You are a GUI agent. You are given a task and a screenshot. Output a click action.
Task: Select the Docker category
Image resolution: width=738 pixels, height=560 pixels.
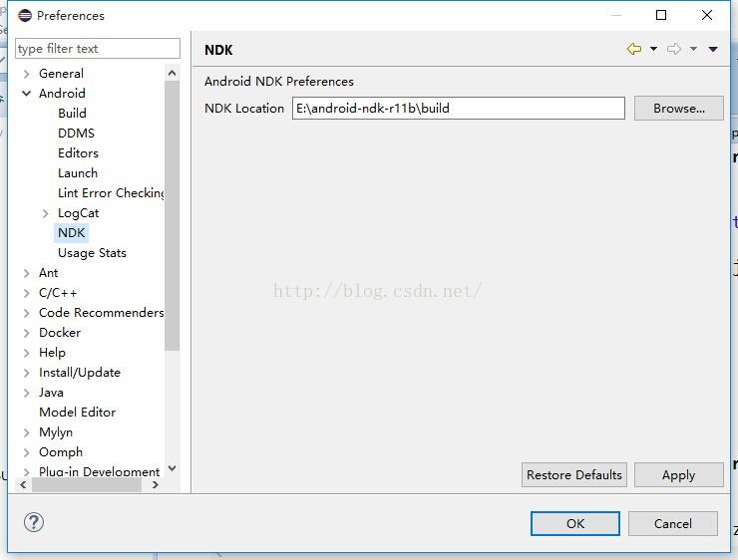tap(60, 333)
